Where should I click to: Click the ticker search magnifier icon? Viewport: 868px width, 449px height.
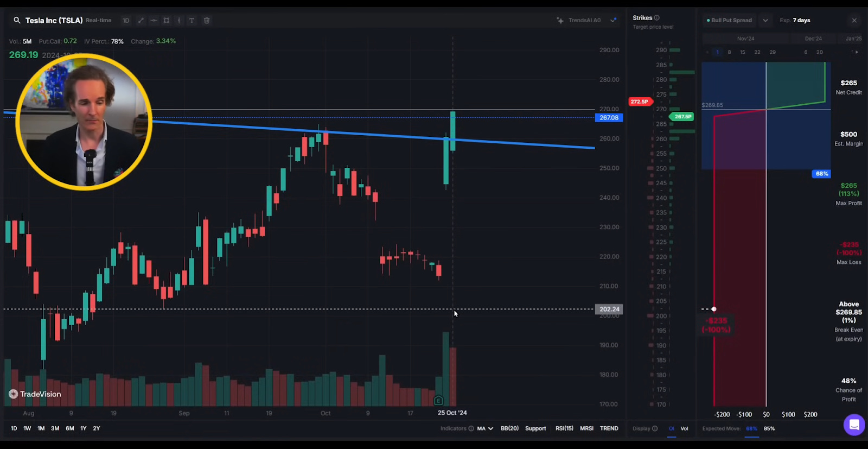click(x=17, y=21)
